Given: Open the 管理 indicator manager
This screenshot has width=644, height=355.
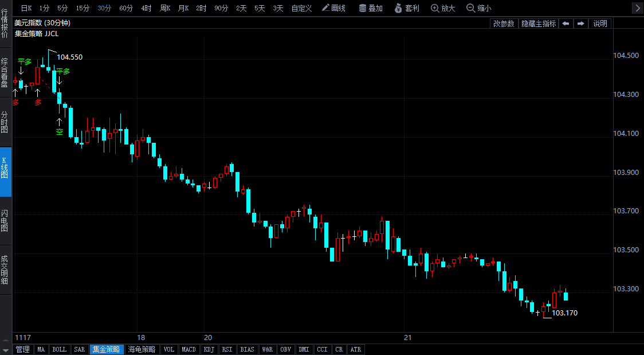Looking at the screenshot, I should coord(22,349).
